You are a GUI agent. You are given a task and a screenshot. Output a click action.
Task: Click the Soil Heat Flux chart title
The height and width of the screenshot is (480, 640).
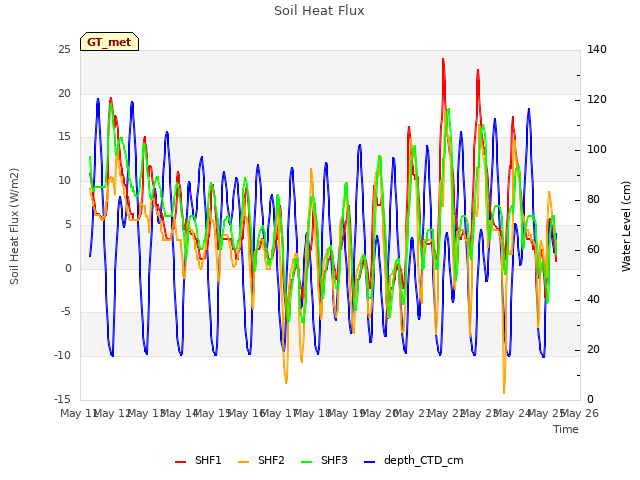coord(319,11)
